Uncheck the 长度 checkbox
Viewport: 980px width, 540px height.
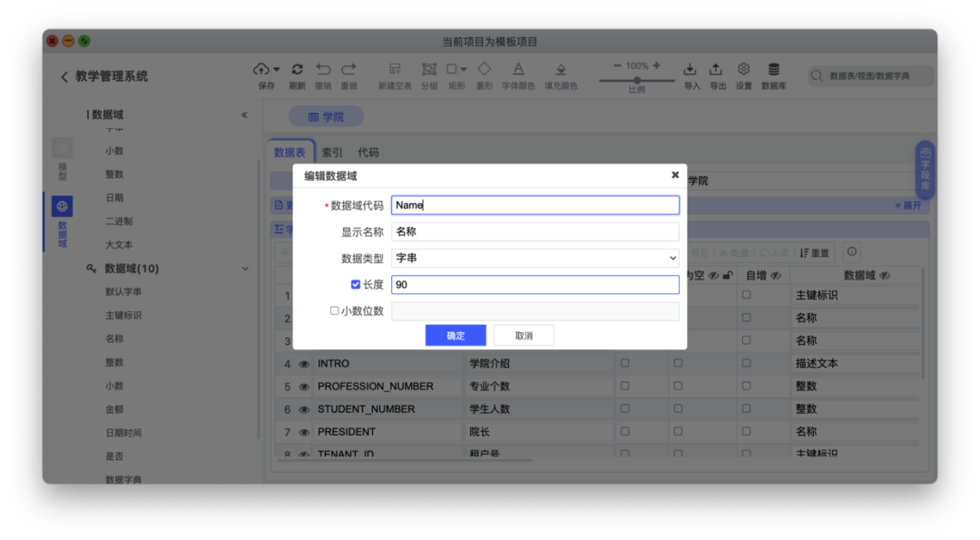pyautogui.click(x=355, y=284)
